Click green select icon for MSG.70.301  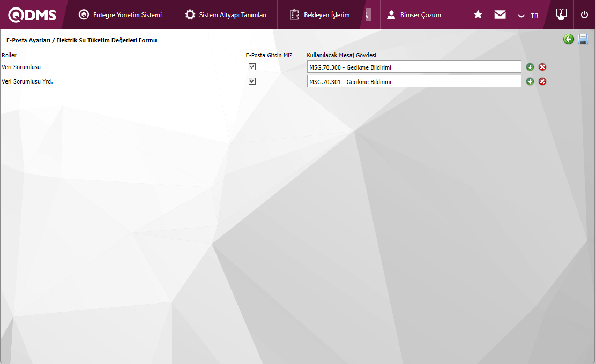pos(530,81)
